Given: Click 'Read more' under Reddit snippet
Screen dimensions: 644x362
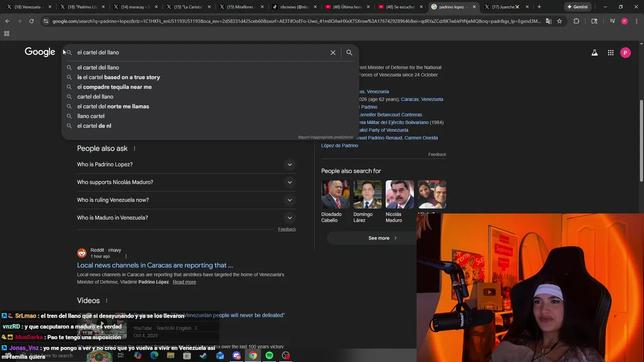Looking at the screenshot, I should (x=184, y=282).
